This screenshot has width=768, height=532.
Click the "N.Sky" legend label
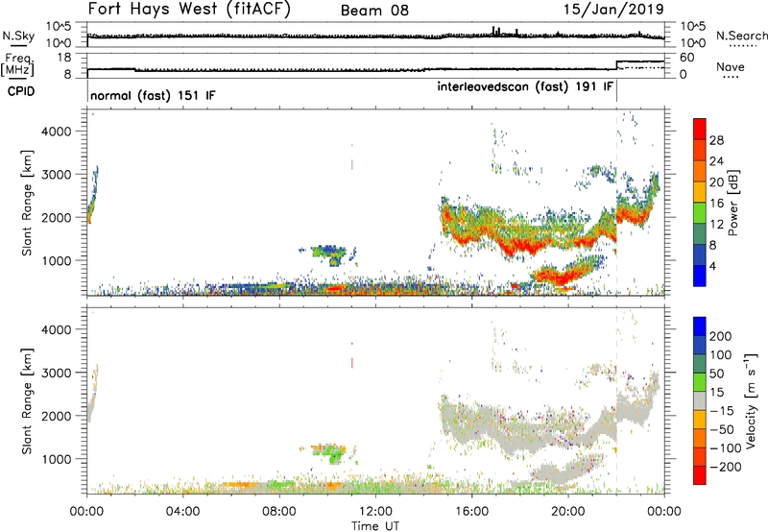click(x=18, y=36)
